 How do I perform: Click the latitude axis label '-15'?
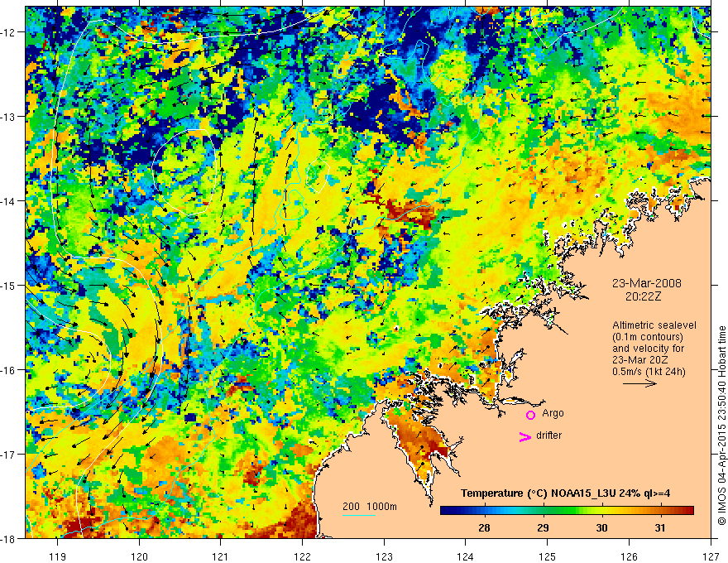(7, 286)
